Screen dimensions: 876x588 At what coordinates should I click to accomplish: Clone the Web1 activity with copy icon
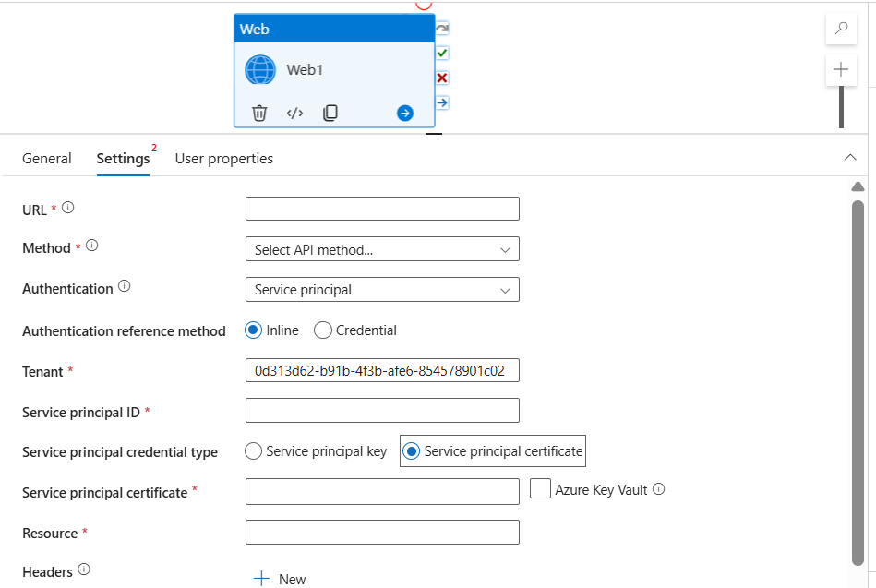[330, 113]
